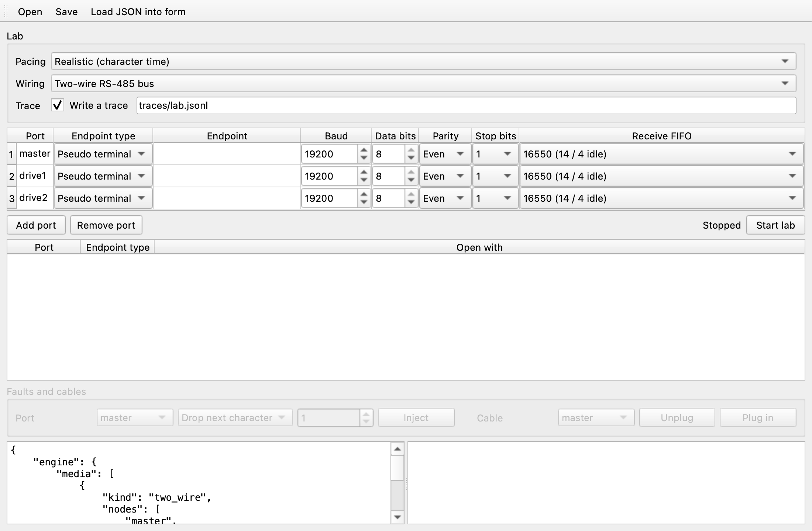Open drive2 row Endpoint type dropdown
The image size is (812, 531).
(103, 198)
